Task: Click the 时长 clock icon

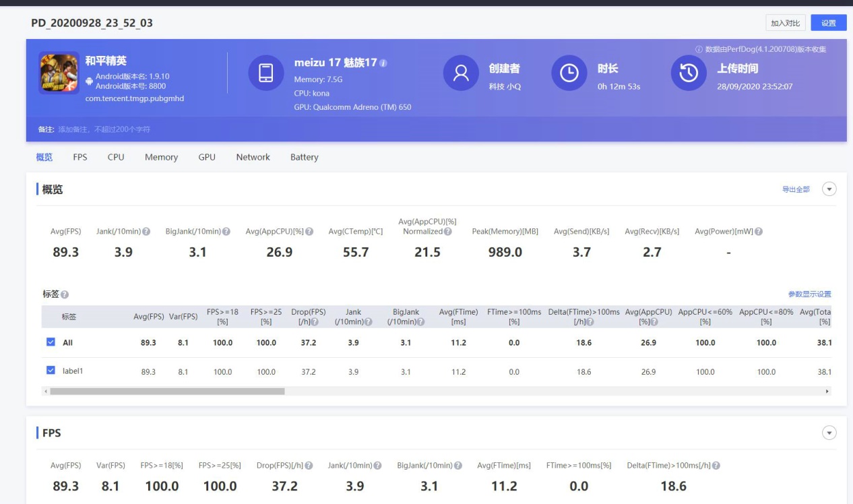Action: [569, 73]
